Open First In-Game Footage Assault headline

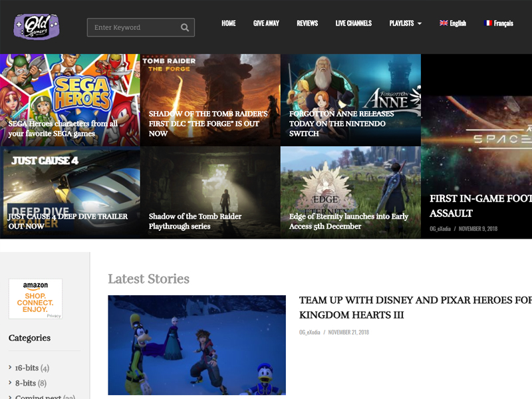[x=480, y=205]
